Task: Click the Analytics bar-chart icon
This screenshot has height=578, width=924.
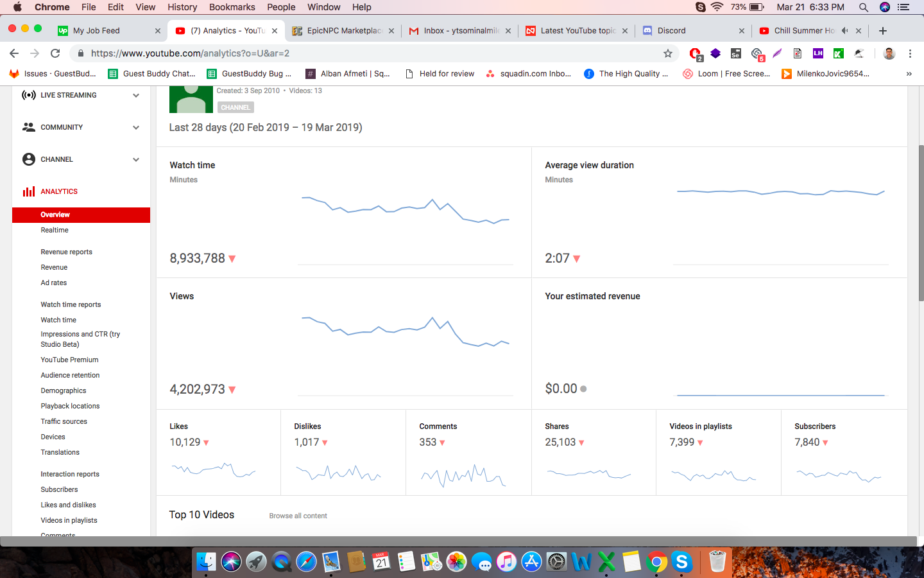Action: 29,191
